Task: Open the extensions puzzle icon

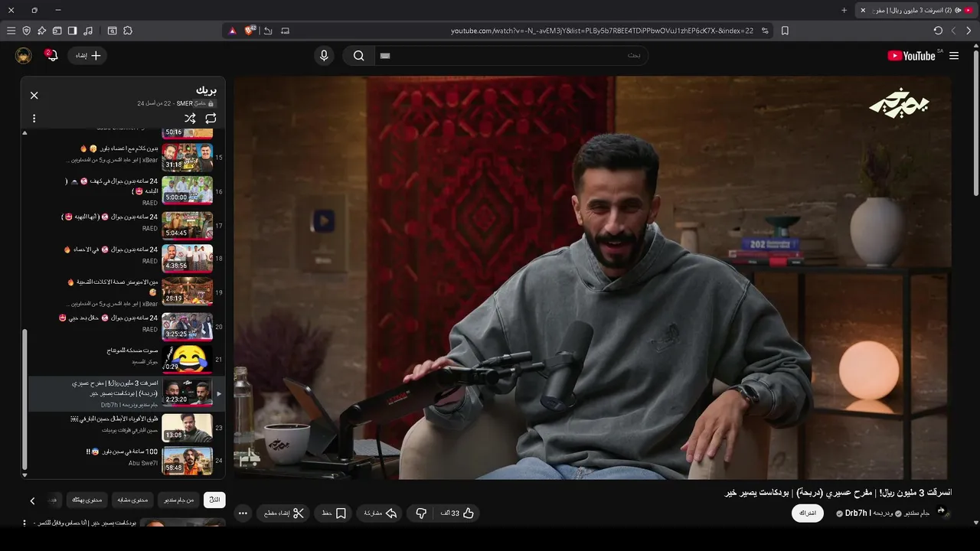Action: [x=128, y=31]
